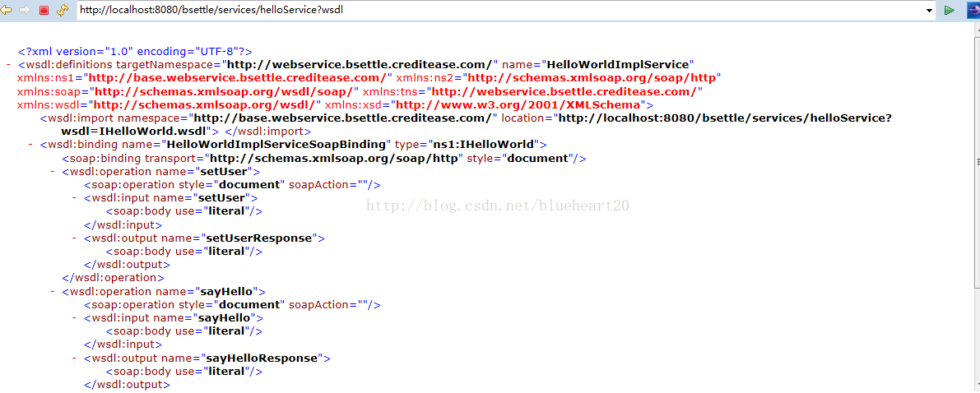Image resolution: width=980 pixels, height=393 pixels.
Task: Click soap:operation line under sayHello operation
Action: point(232,305)
